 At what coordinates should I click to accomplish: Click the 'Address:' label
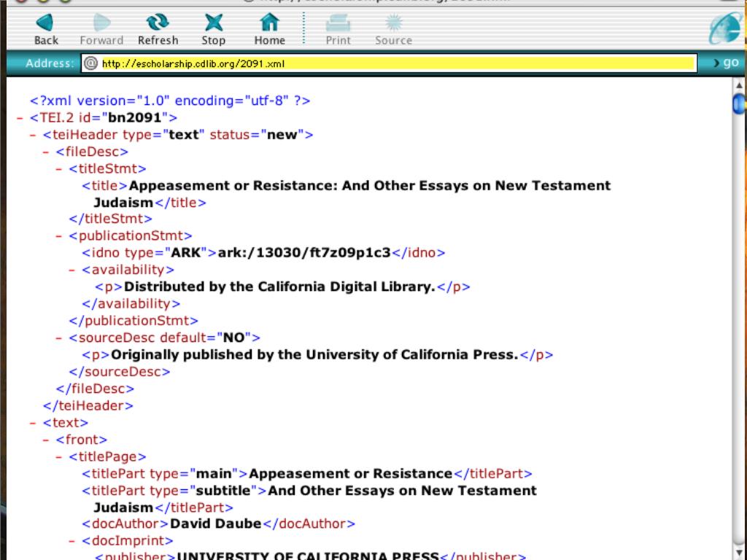coord(50,63)
